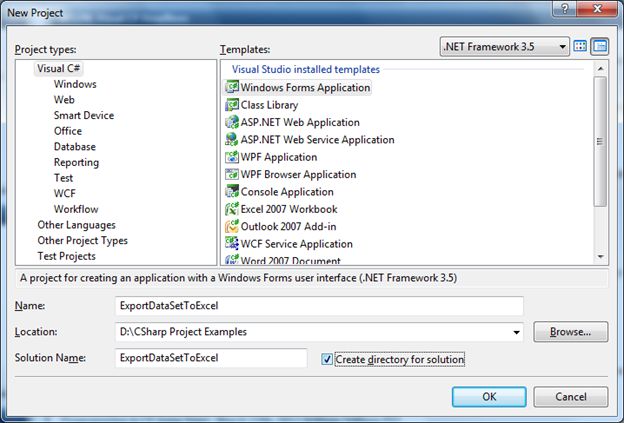Click the Console Application template icon
Image resolution: width=624 pixels, height=423 pixels.
232,191
